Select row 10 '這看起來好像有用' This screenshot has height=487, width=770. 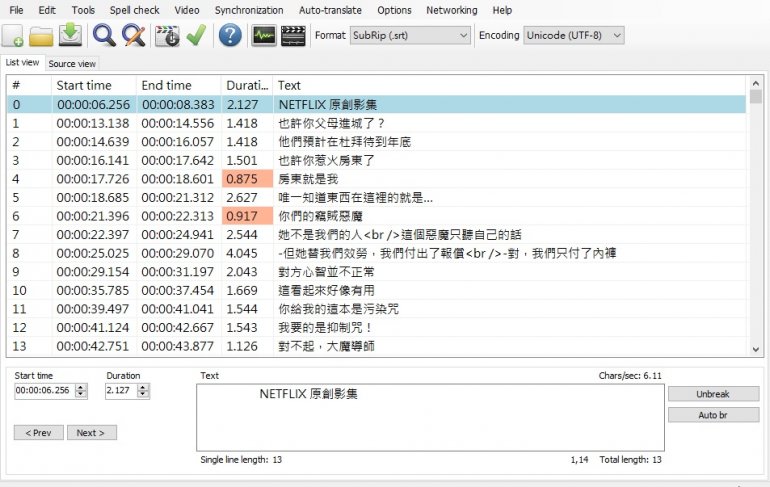click(376, 291)
